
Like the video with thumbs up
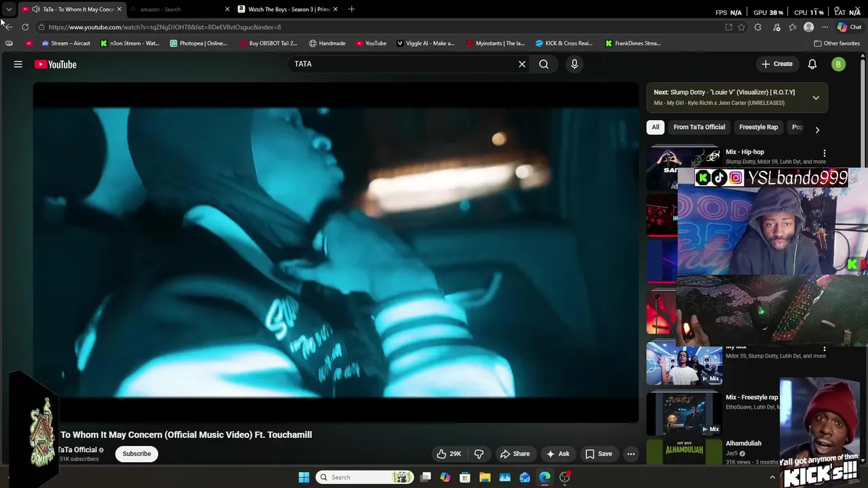(x=449, y=454)
